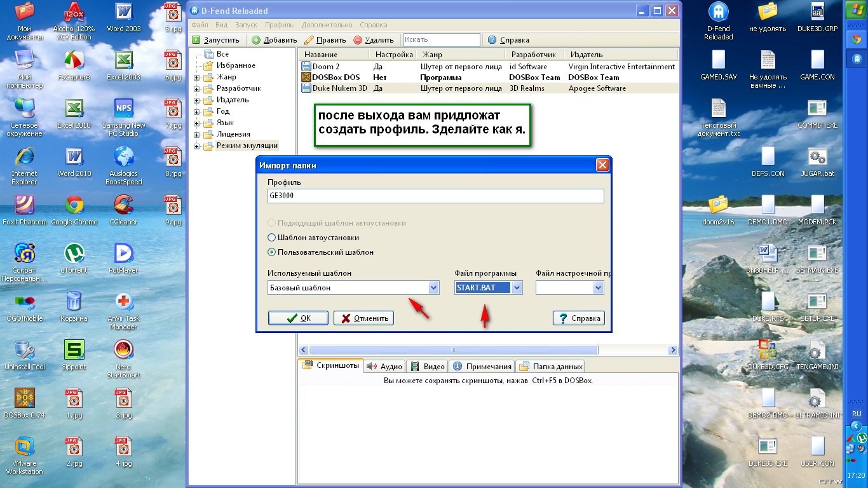Select the Избранное tree item
Image resolution: width=868 pixels, height=488 pixels.
coord(236,66)
